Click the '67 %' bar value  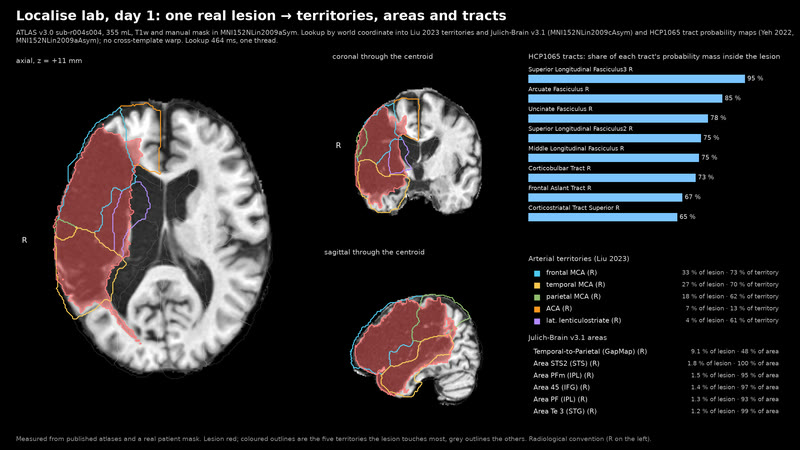(x=693, y=197)
